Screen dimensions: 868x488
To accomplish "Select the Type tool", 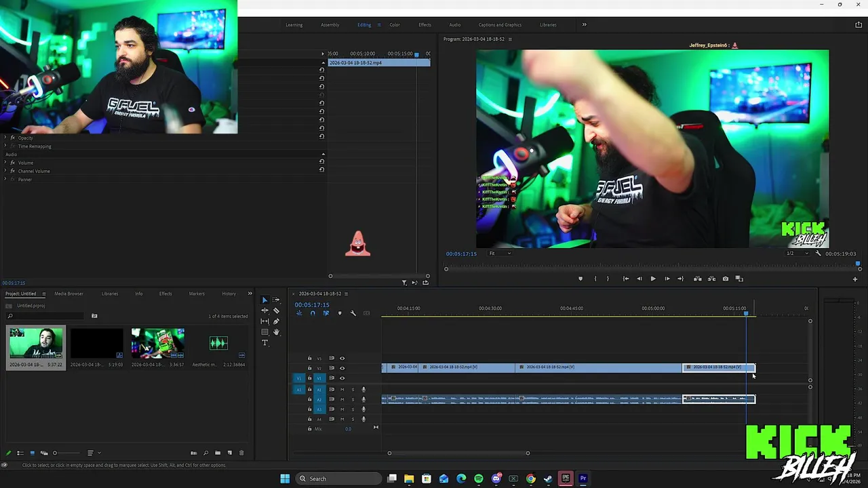I will (x=264, y=343).
